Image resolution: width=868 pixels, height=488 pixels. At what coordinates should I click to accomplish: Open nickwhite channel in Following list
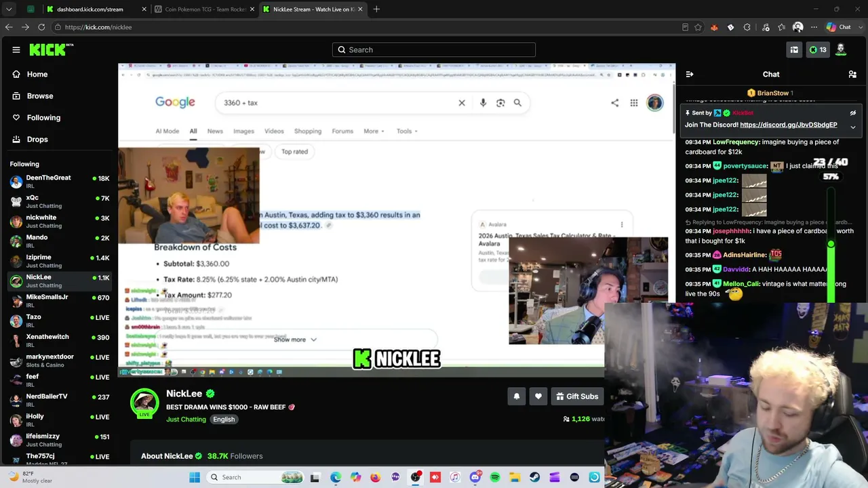58,222
